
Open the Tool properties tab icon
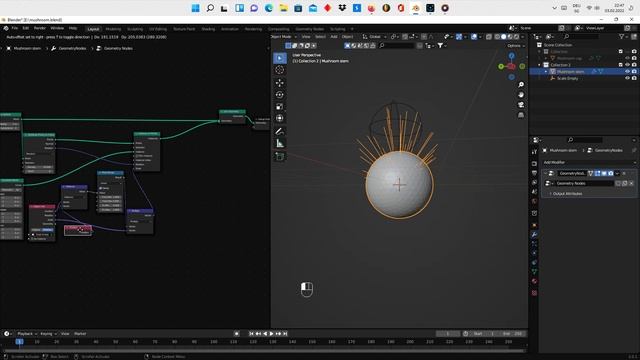(x=534, y=152)
